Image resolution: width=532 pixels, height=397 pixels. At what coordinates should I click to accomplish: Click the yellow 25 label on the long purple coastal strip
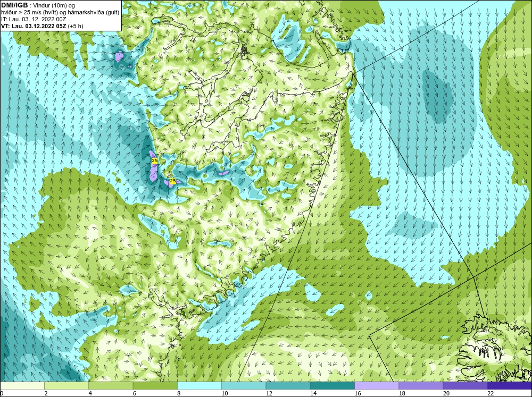point(155,161)
